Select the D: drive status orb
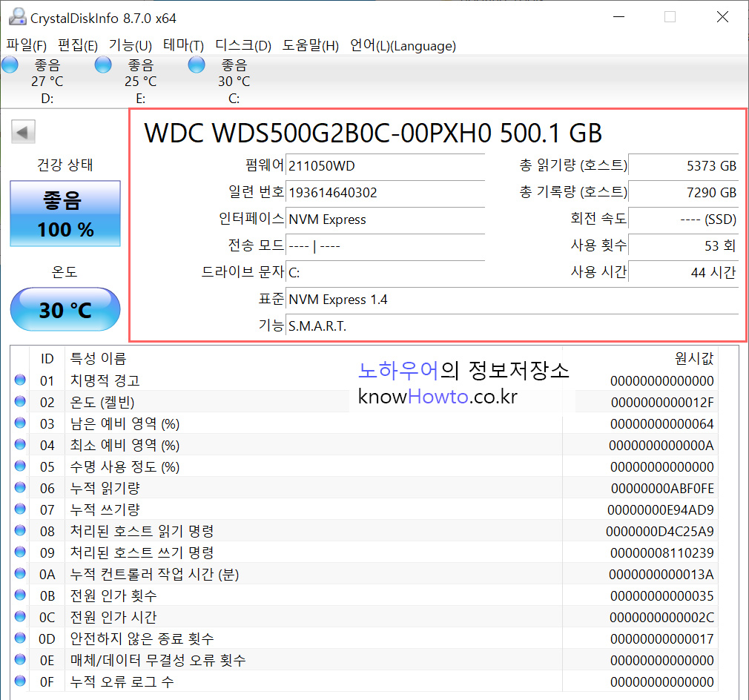749x700 pixels. point(10,65)
